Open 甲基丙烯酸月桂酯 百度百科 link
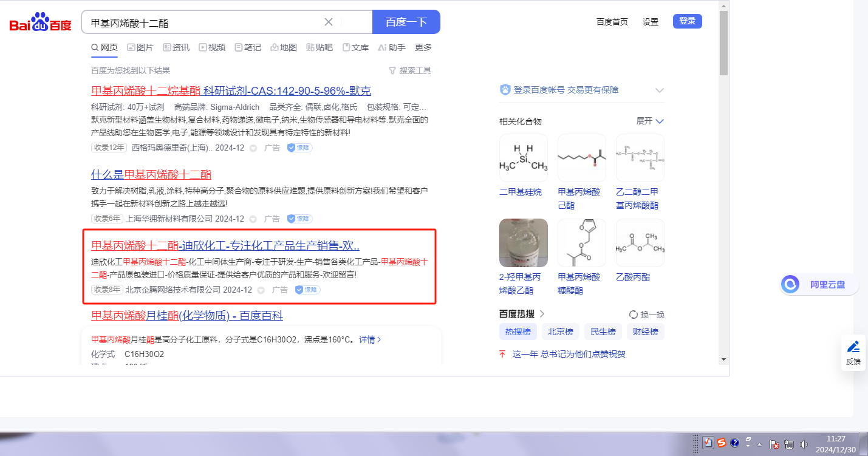Viewport: 868px width, 456px height. coord(186,316)
